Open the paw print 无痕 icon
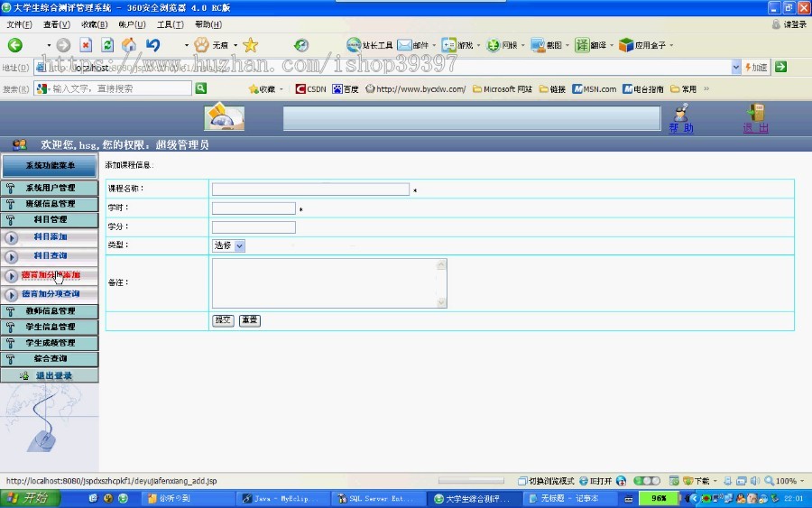The width and height of the screenshot is (812, 508). (x=211, y=45)
